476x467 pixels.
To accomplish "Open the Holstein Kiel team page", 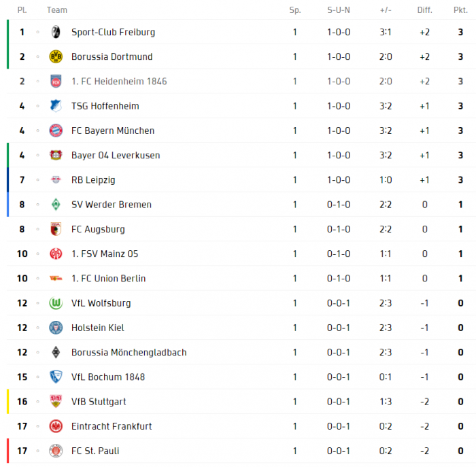I will point(98,328).
